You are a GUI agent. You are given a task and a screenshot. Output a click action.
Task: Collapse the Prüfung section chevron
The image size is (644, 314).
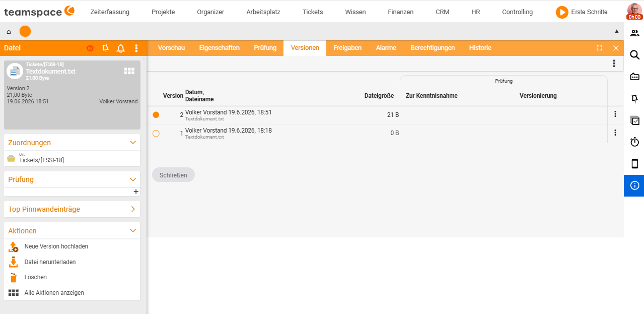pyautogui.click(x=133, y=179)
